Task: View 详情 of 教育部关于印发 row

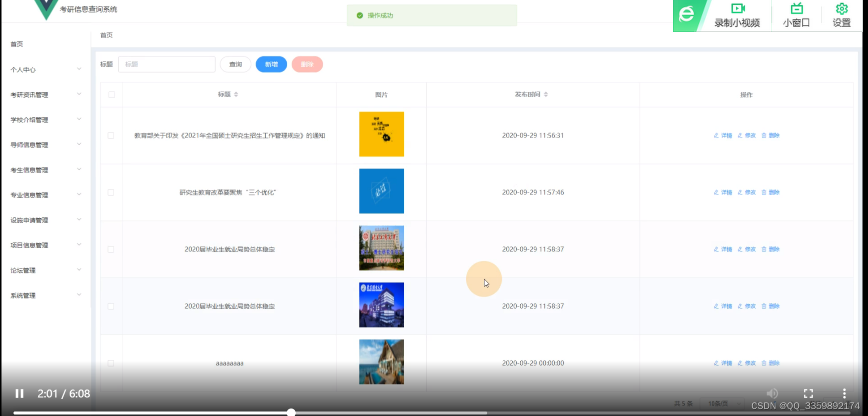Action: 723,135
